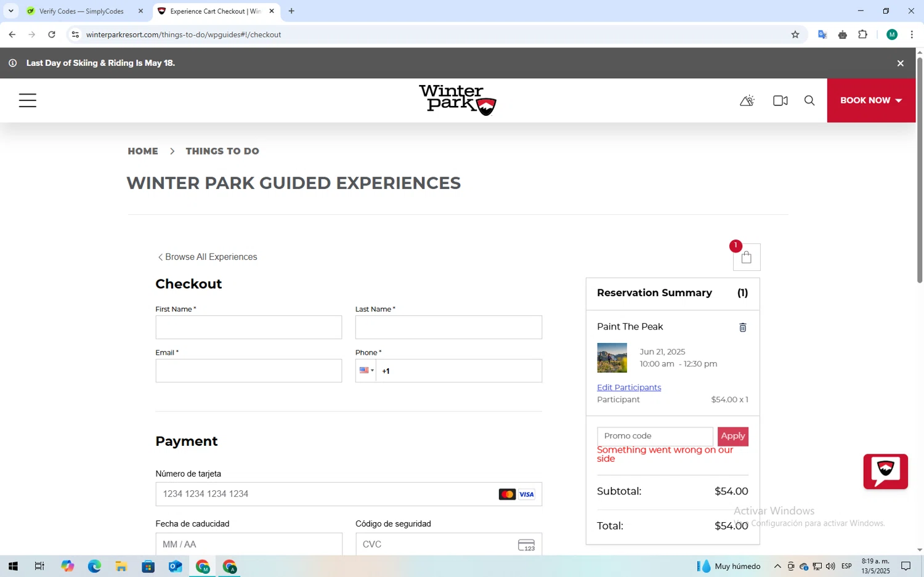Open a new browser tab

(291, 11)
